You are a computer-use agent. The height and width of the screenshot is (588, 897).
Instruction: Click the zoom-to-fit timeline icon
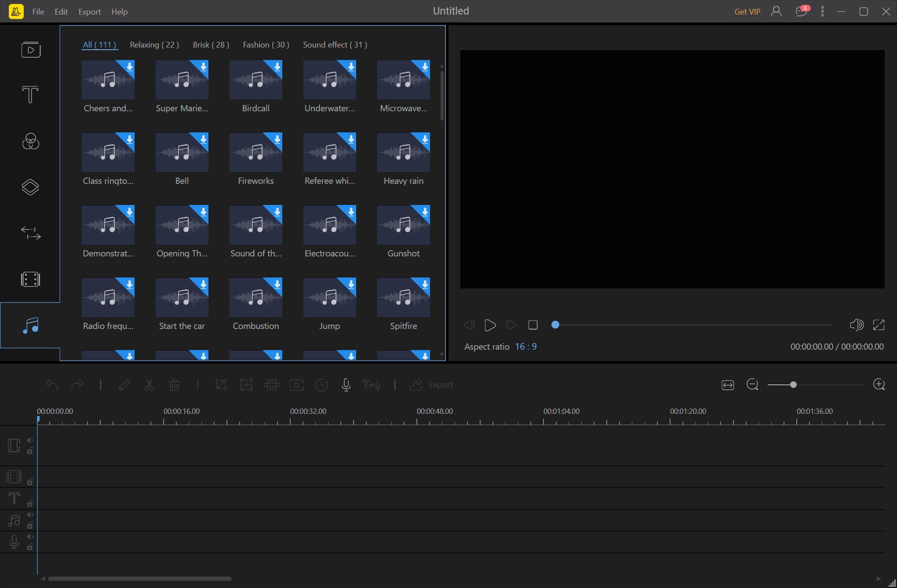point(728,385)
